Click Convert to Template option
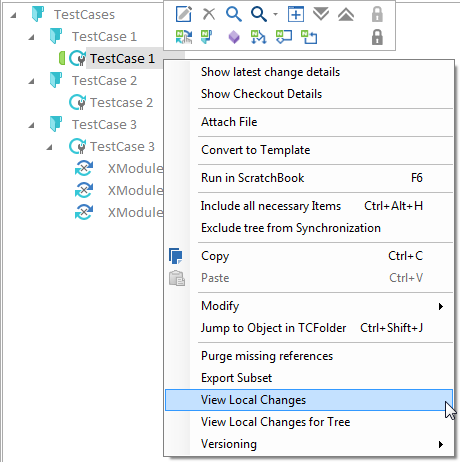Image resolution: width=460 pixels, height=462 pixels. click(x=256, y=150)
